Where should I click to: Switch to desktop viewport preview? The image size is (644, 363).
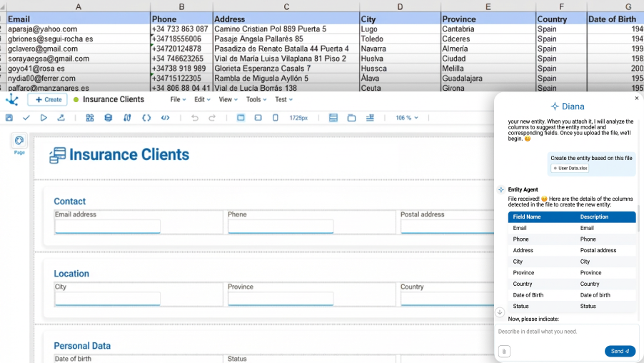tap(241, 118)
